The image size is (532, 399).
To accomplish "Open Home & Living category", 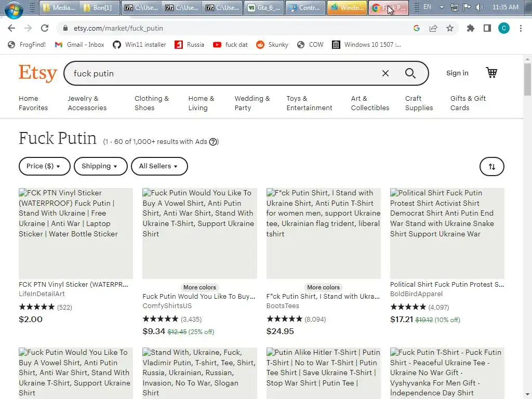I will [x=201, y=103].
